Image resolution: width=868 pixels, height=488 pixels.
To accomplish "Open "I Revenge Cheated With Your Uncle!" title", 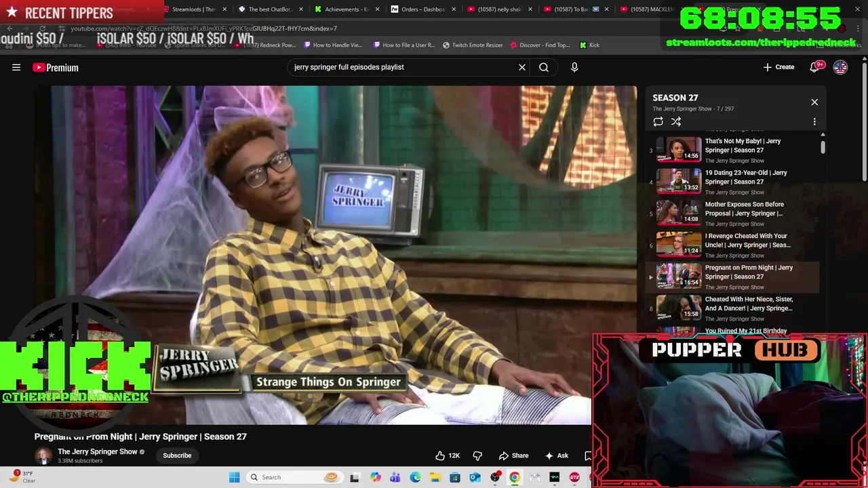I will pos(747,241).
